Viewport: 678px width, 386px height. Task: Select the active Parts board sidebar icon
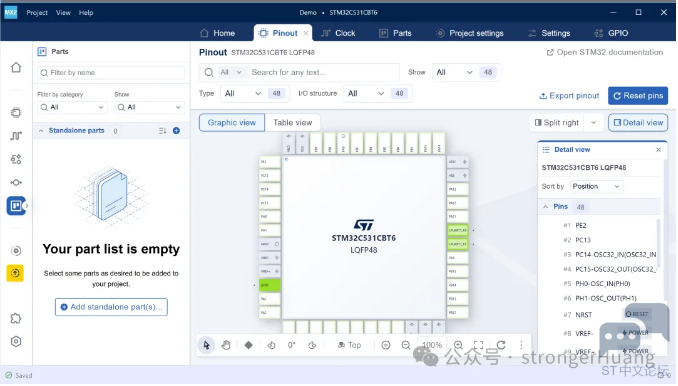[x=16, y=206]
